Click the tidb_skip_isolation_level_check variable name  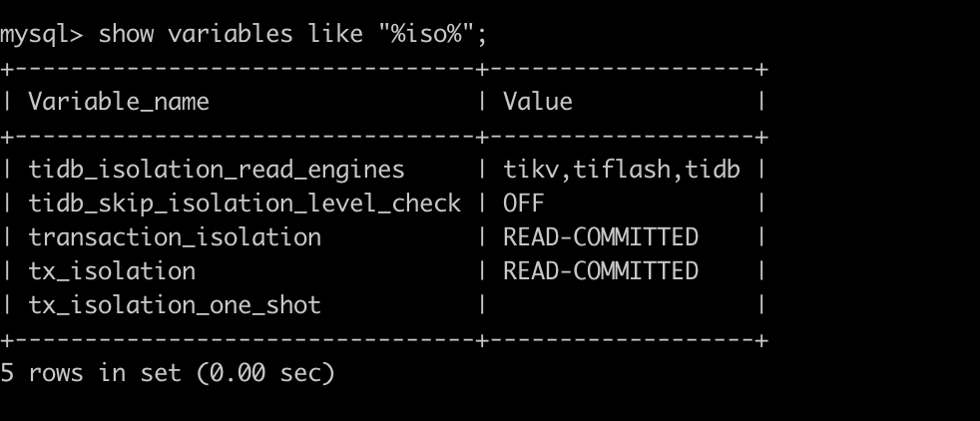pos(245,204)
